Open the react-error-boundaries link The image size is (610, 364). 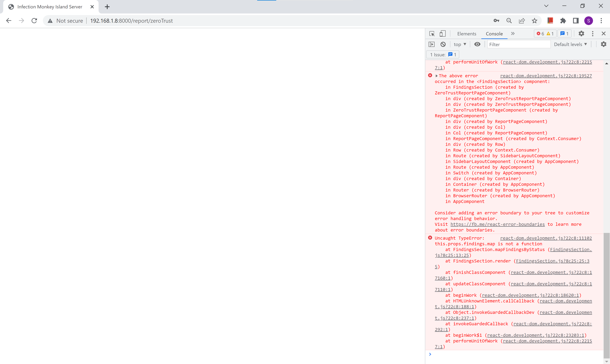click(x=498, y=224)
